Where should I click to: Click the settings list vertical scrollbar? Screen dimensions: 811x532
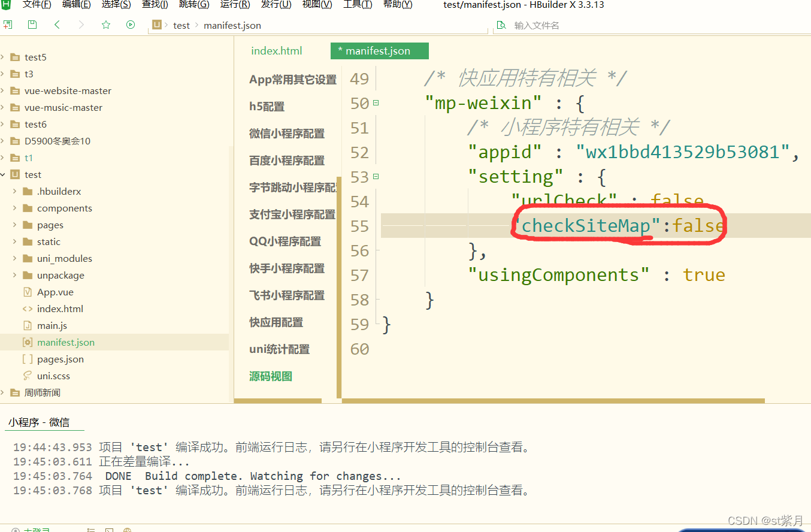coord(339,288)
